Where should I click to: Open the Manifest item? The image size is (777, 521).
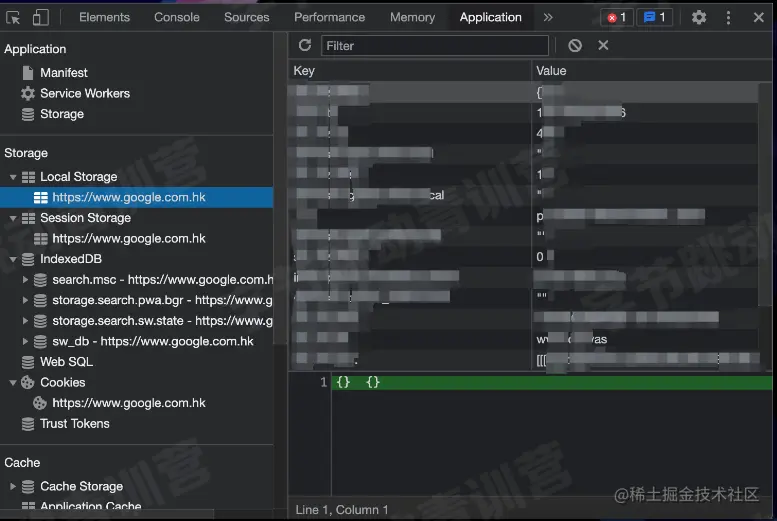pyautogui.click(x=63, y=73)
